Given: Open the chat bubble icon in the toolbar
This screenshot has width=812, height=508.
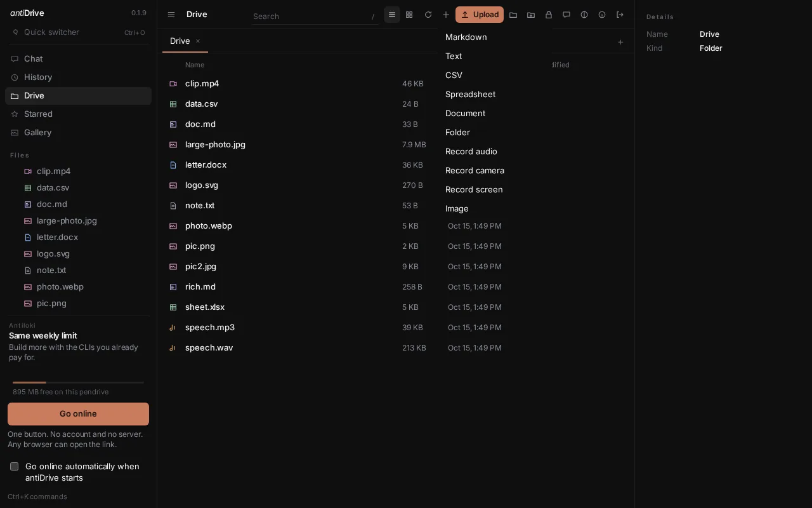Looking at the screenshot, I should (x=566, y=15).
